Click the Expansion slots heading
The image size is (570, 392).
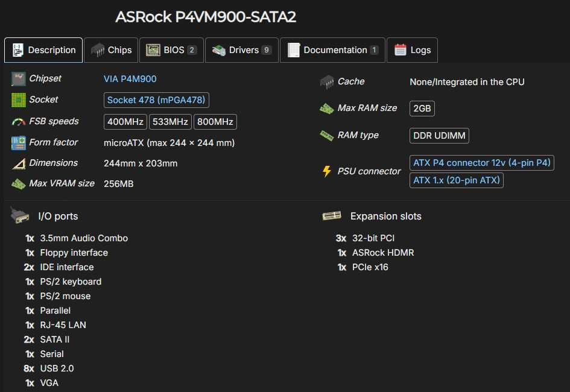click(x=385, y=216)
